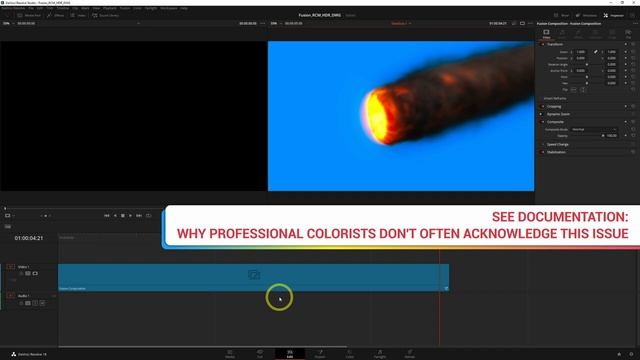This screenshot has height=360, width=640.
Task: Expand the Stabilization section header
Action: 556,152
